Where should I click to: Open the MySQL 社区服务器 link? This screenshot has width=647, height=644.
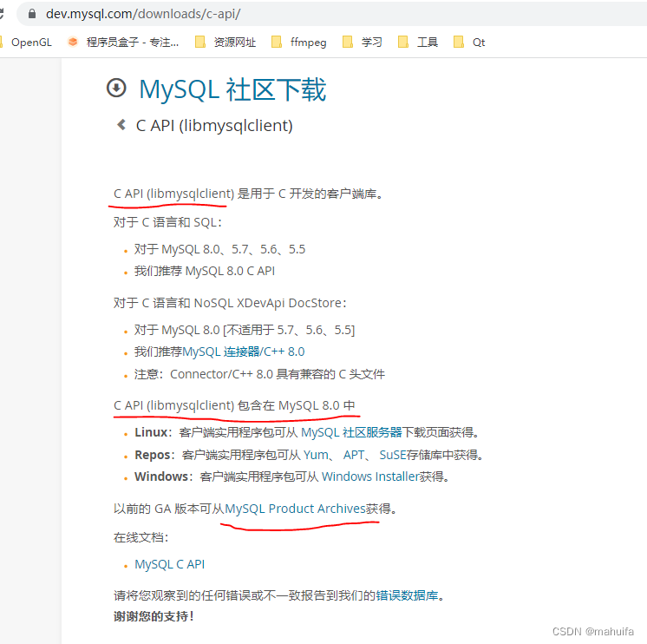(x=351, y=432)
